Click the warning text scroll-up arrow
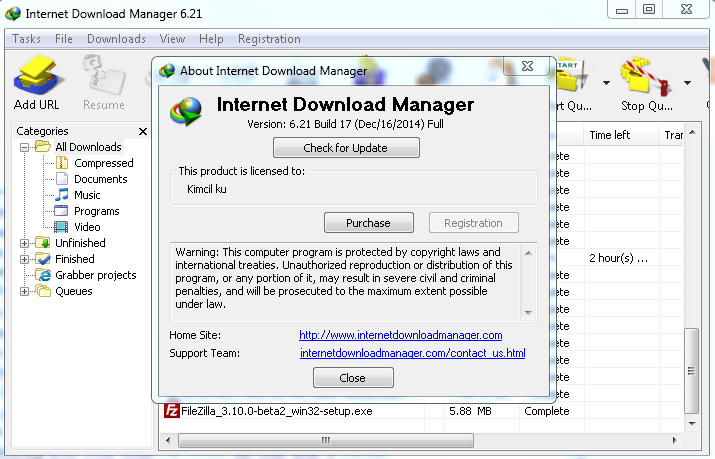 pos(528,253)
